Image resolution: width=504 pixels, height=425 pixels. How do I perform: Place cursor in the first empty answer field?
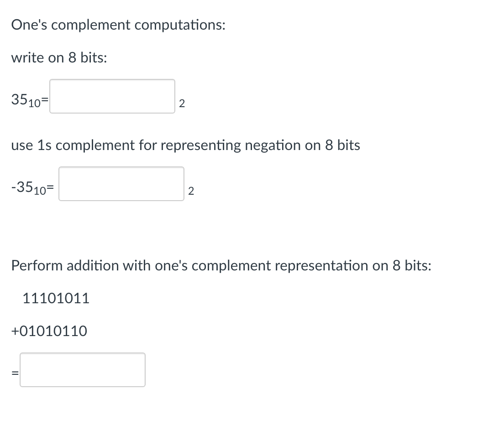click(112, 97)
